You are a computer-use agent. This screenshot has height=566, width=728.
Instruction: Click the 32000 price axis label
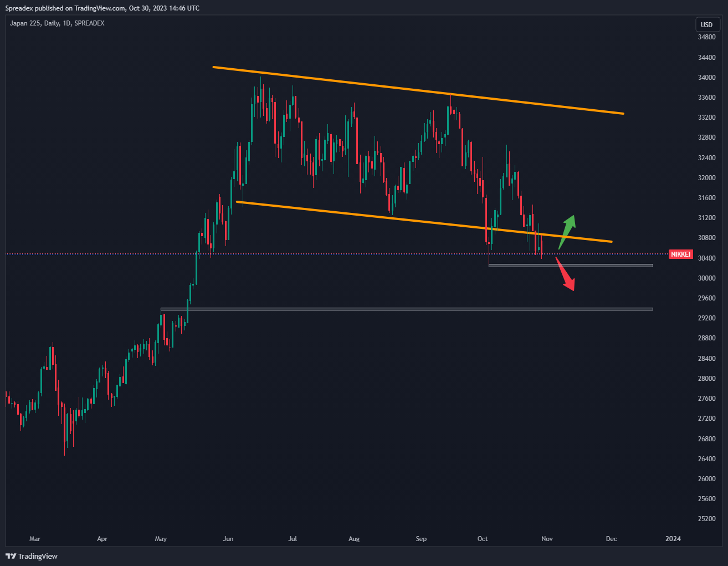pyautogui.click(x=707, y=178)
